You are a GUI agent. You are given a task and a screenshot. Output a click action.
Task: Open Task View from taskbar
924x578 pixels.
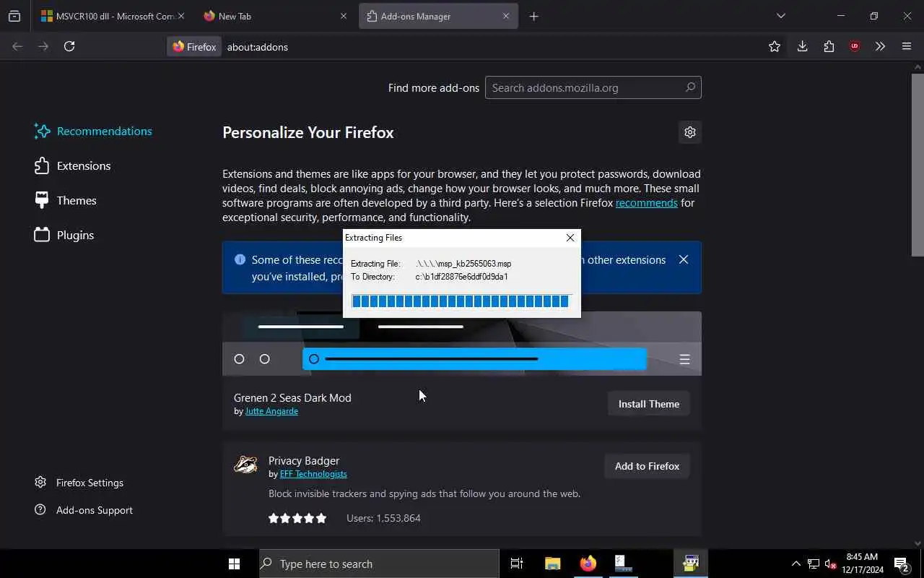click(x=517, y=564)
